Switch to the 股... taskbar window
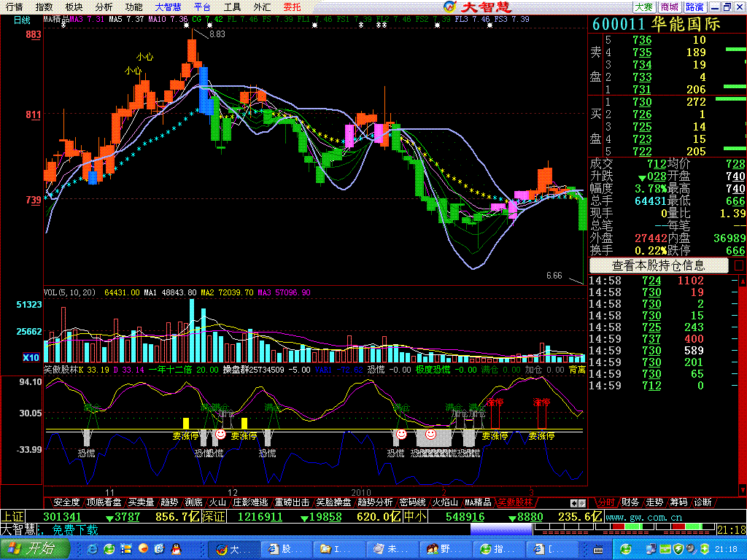The height and width of the screenshot is (560, 747). [287, 550]
